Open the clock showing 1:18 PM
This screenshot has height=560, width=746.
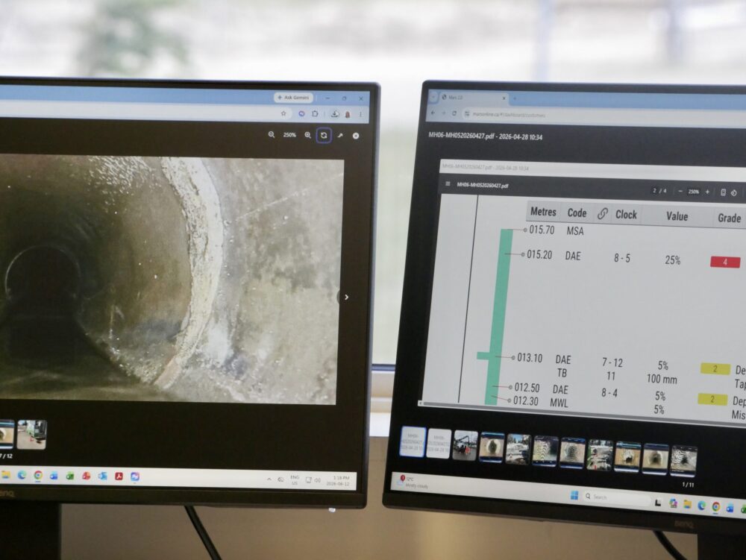(x=338, y=481)
